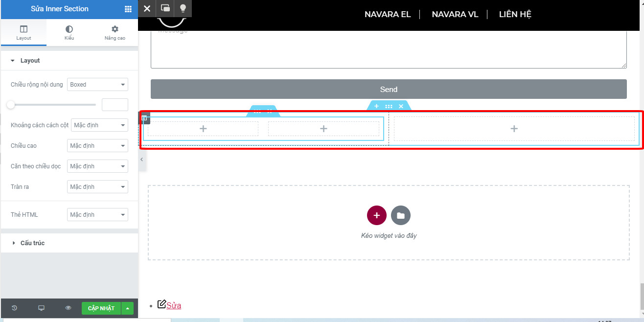Click the lightbulb icon in top bar
644x322 pixels.
(183, 8)
